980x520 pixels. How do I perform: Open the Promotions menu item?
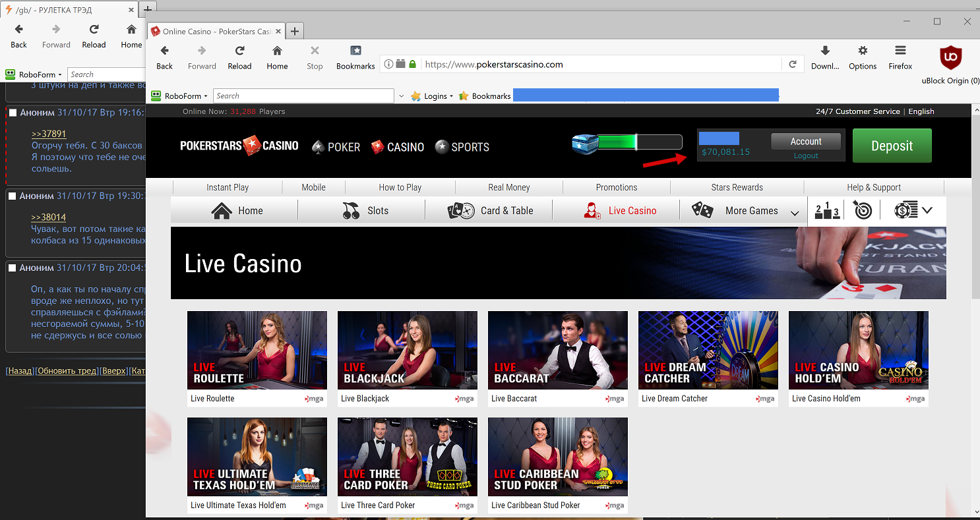617,187
